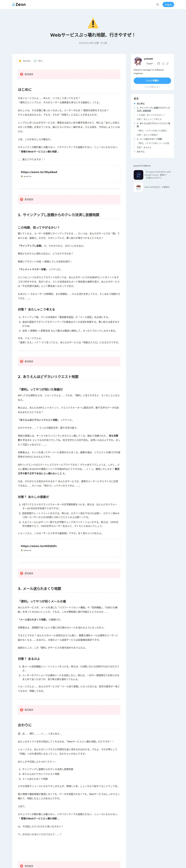View yuiseki's avatar image
The height and width of the screenshot is (868, 186).
(138, 61)
